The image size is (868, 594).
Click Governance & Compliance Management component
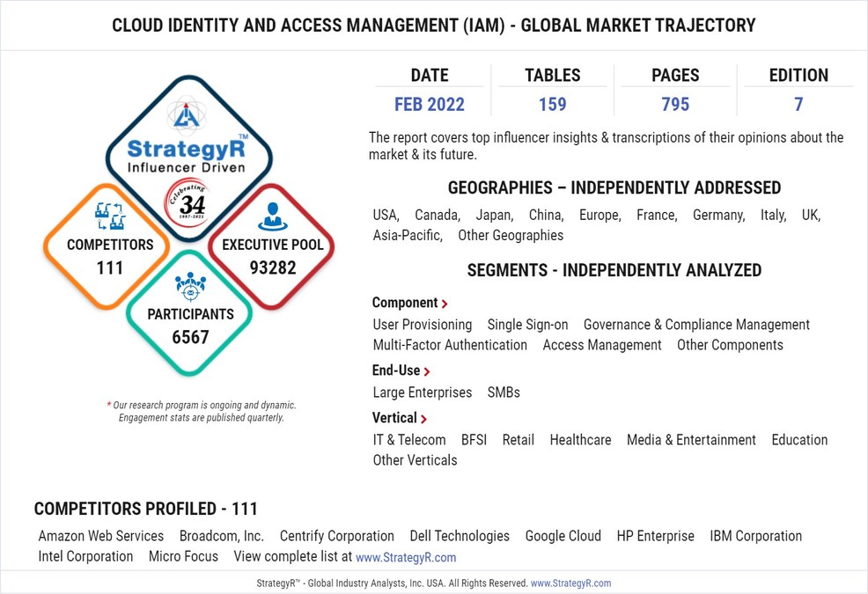click(696, 325)
